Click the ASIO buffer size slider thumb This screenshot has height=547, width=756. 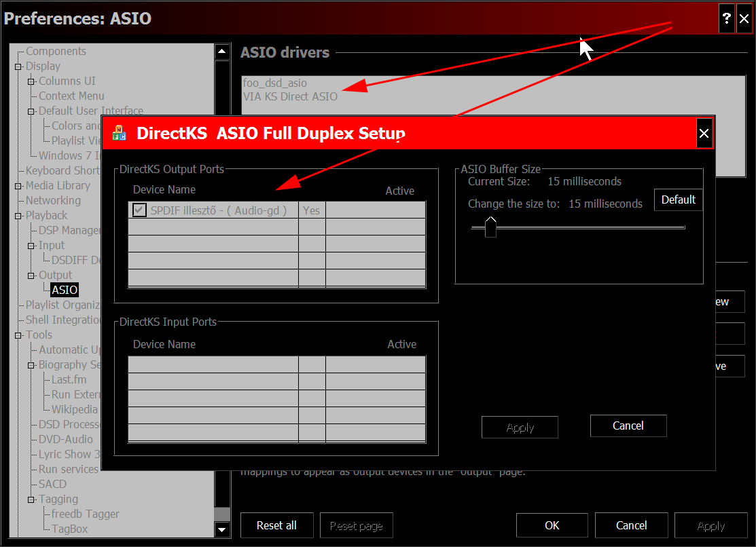point(490,227)
